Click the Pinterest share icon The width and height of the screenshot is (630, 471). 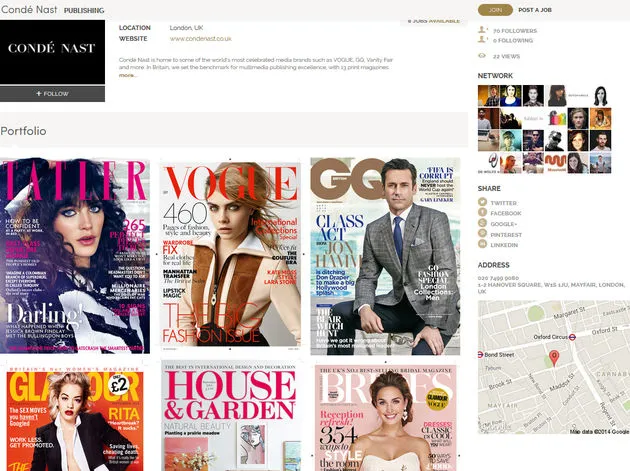[x=482, y=233]
